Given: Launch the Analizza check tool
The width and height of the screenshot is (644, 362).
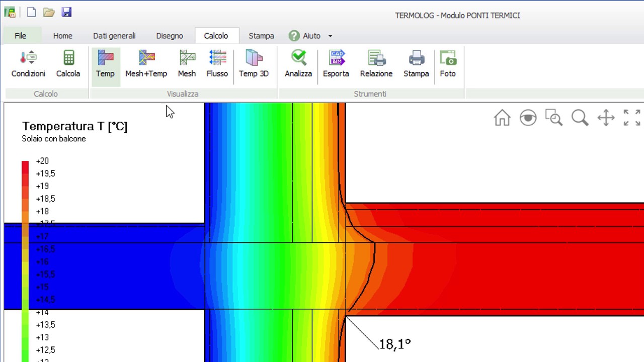Looking at the screenshot, I should point(298,64).
